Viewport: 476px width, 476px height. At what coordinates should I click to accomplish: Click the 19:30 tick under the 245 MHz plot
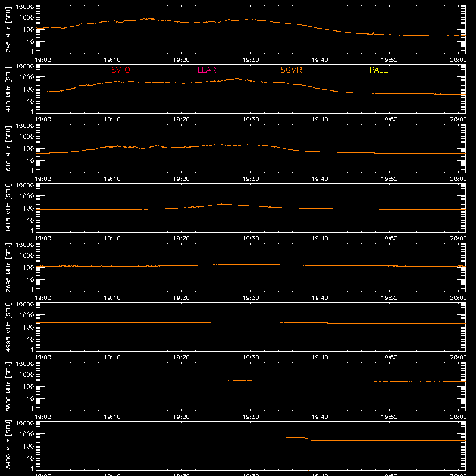tap(250, 60)
